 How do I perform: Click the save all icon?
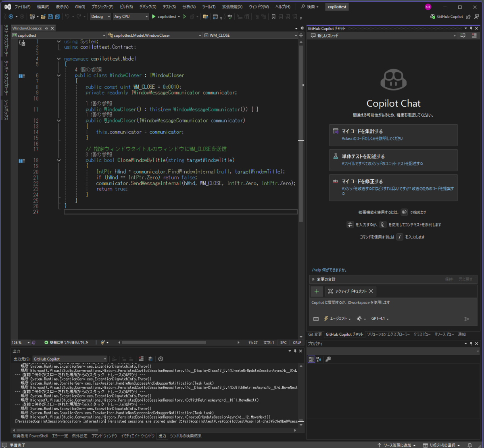coord(57,17)
